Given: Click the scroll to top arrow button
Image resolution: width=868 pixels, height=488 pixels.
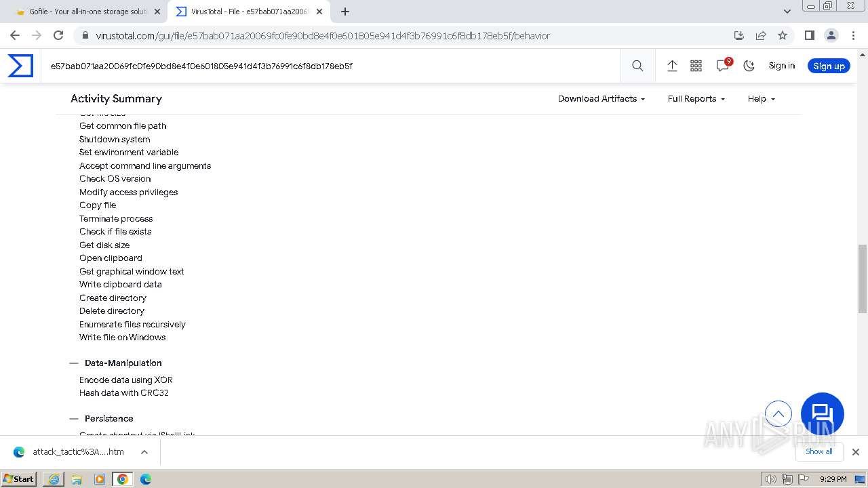Looking at the screenshot, I should point(778,413).
